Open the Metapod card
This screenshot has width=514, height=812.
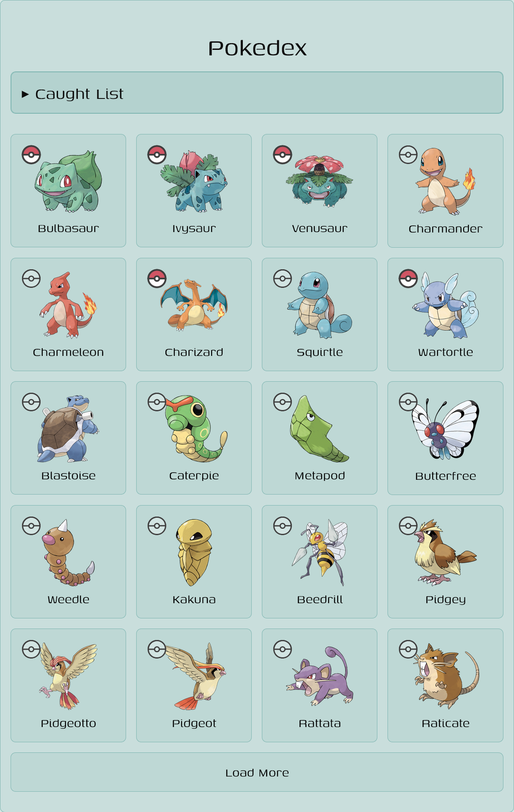point(319,438)
